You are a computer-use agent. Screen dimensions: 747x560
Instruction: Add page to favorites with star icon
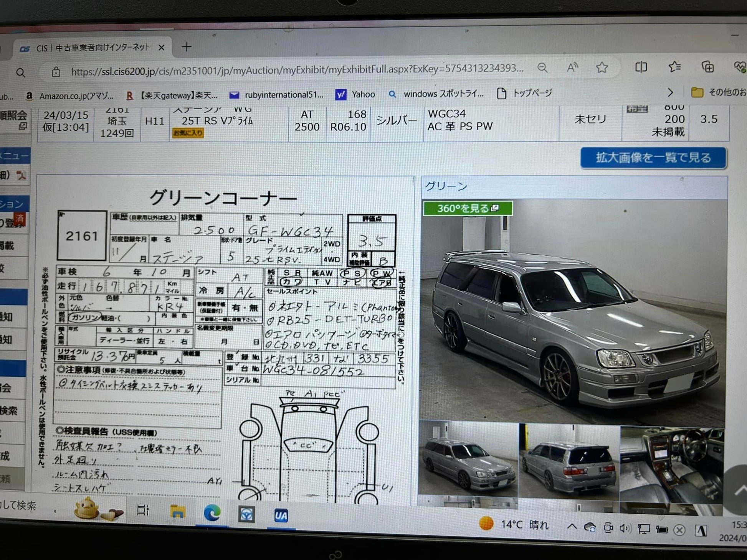(x=602, y=68)
